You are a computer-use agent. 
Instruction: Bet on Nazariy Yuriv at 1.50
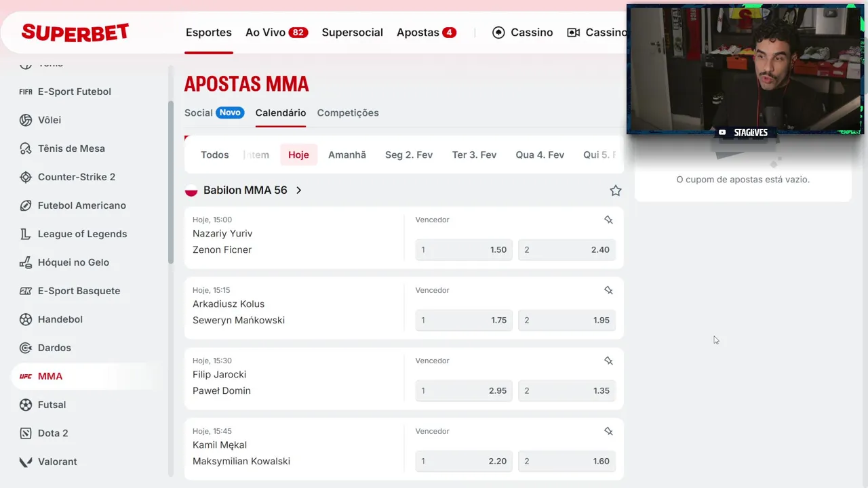coord(464,249)
